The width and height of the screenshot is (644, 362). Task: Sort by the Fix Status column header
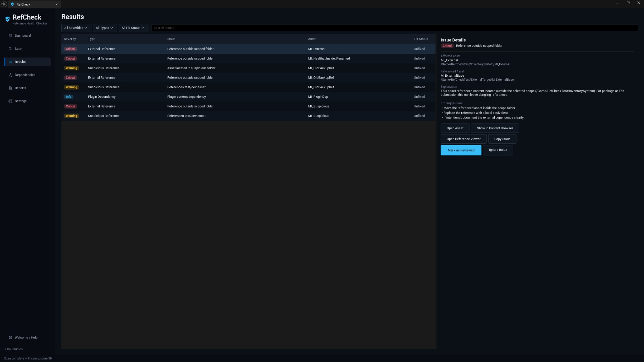[421, 39]
